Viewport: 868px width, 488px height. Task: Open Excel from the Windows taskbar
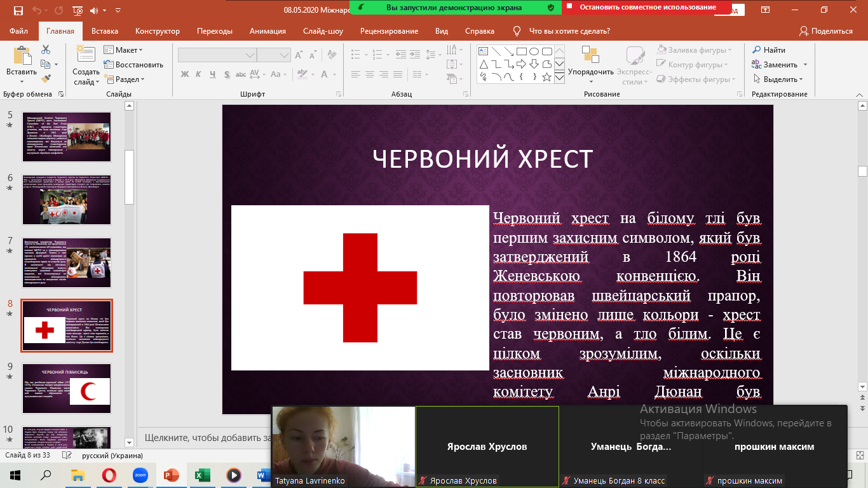pos(202,475)
